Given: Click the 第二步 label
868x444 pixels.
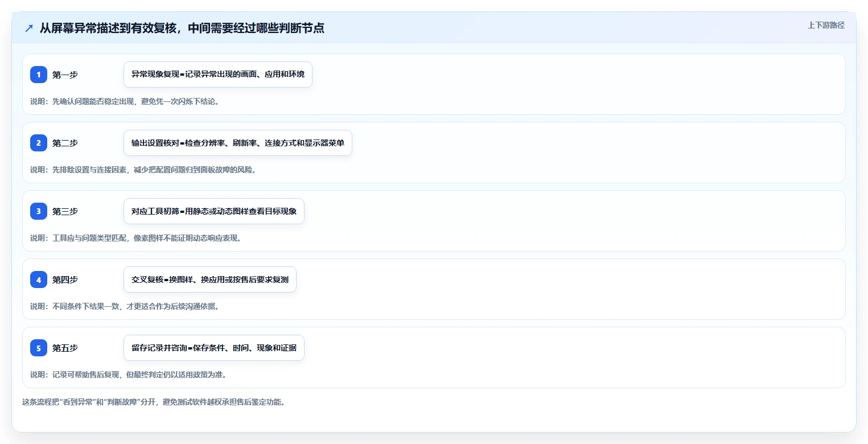Looking at the screenshot, I should [x=65, y=143].
